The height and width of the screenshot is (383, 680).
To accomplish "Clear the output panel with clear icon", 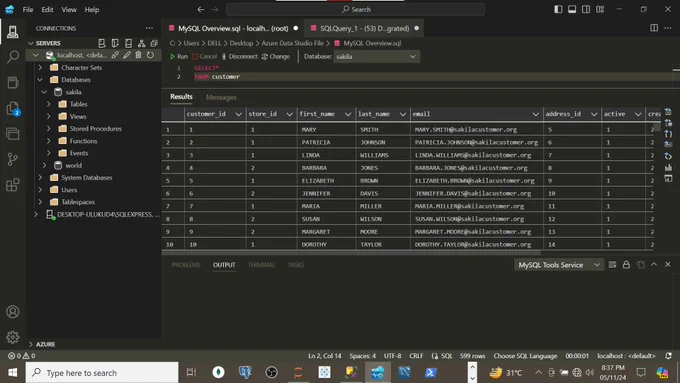I will (612, 265).
